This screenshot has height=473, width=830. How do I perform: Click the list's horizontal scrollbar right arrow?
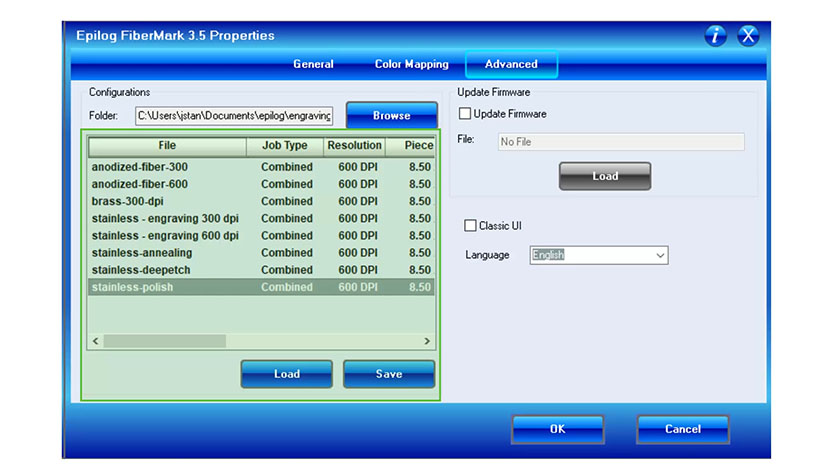pyautogui.click(x=427, y=341)
